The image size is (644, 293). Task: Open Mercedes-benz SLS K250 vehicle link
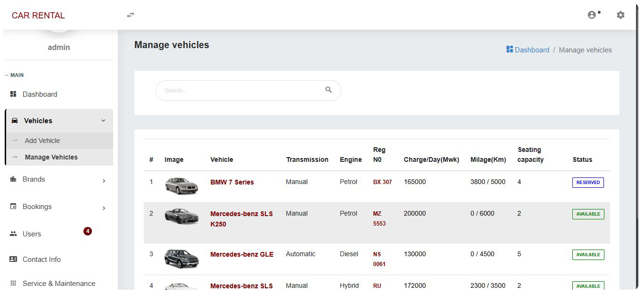click(x=241, y=219)
